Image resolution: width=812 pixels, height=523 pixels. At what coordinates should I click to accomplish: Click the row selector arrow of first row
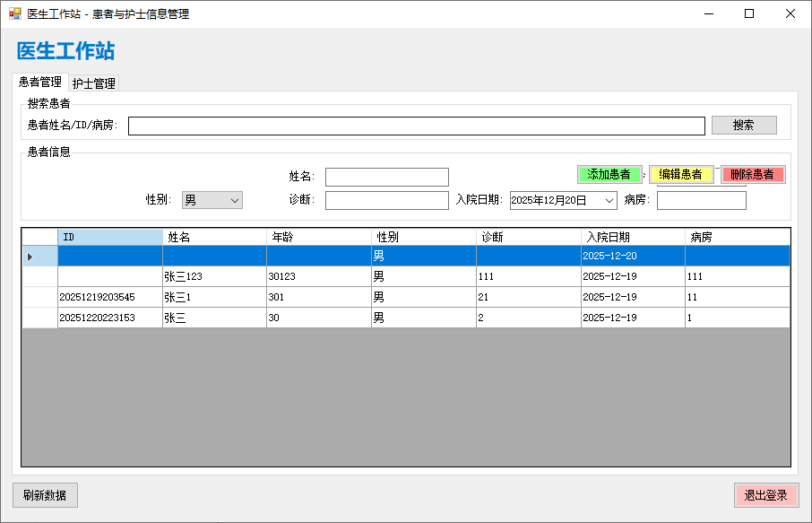(39, 257)
